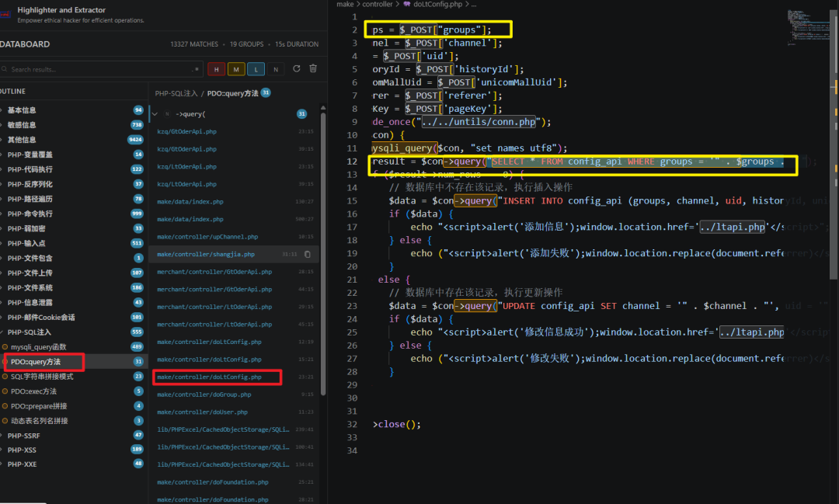Viewport: 839px width, 504px height.
Task: Select the SQL字符串拼接模式 rule
Action: 42,377
